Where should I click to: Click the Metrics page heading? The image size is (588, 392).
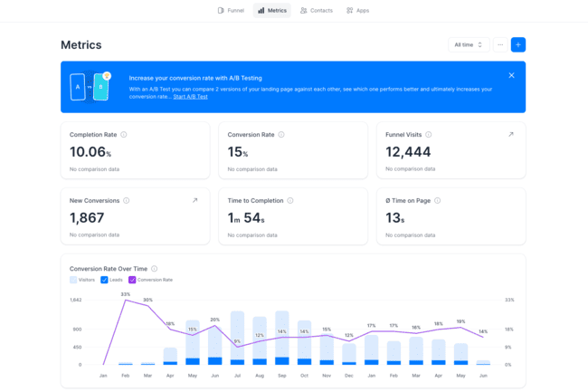pos(81,45)
